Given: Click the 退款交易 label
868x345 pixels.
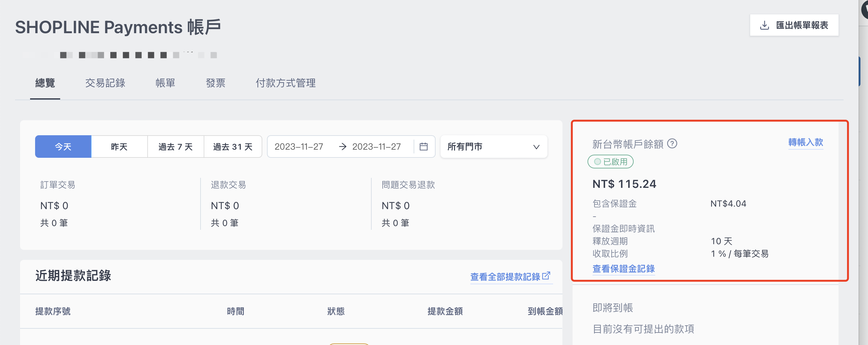Looking at the screenshot, I should 228,185.
